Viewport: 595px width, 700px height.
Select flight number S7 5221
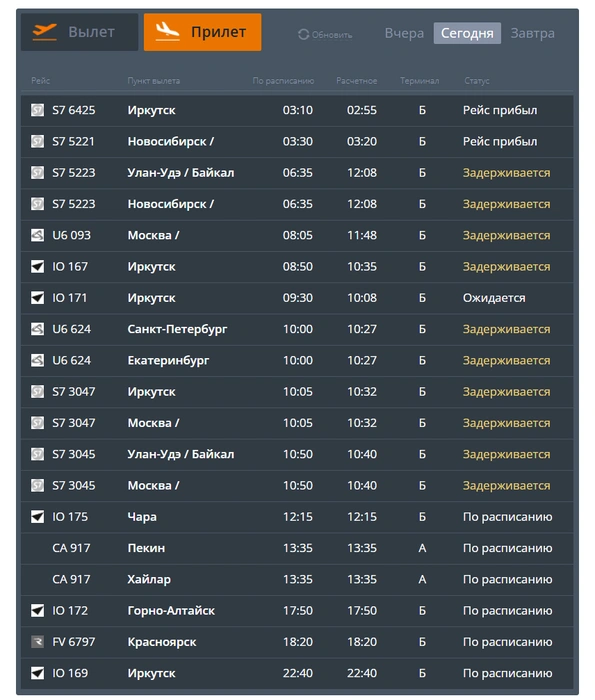coord(74,141)
